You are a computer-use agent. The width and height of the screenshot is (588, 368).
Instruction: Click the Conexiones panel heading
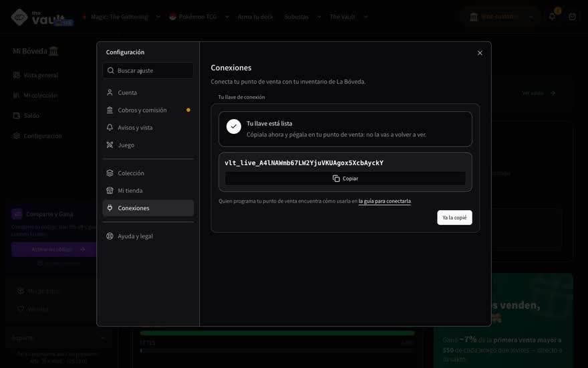click(231, 68)
